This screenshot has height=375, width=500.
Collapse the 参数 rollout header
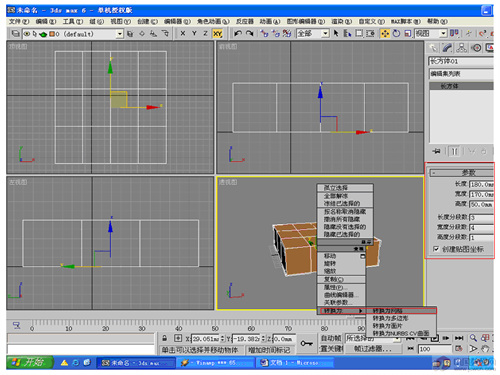(461, 173)
